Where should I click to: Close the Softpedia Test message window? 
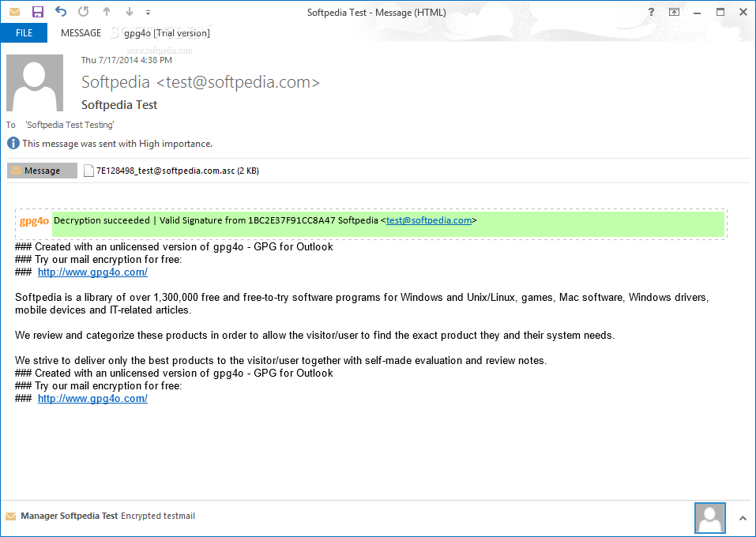click(743, 12)
